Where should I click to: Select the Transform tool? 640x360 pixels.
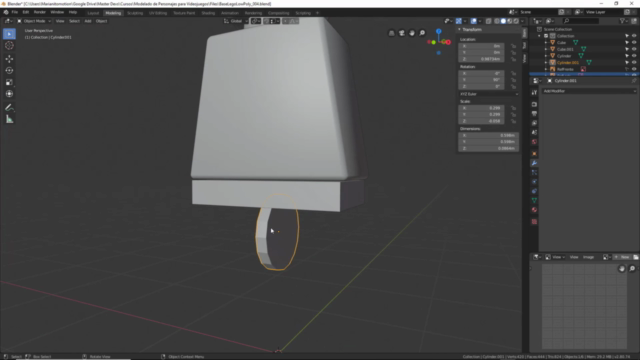[x=9, y=94]
